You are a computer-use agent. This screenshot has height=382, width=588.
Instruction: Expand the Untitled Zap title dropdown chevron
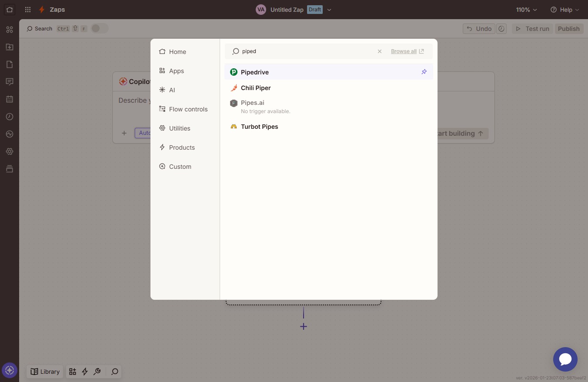point(329,10)
